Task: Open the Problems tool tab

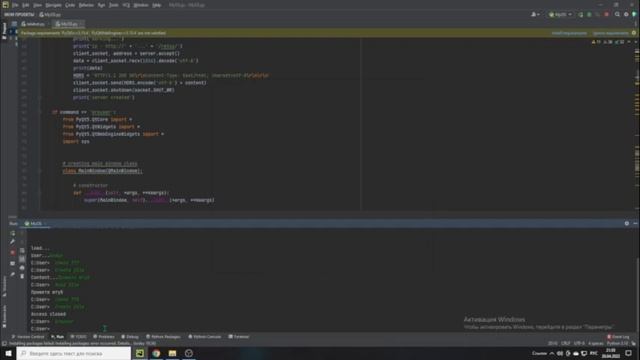Action: click(104, 337)
